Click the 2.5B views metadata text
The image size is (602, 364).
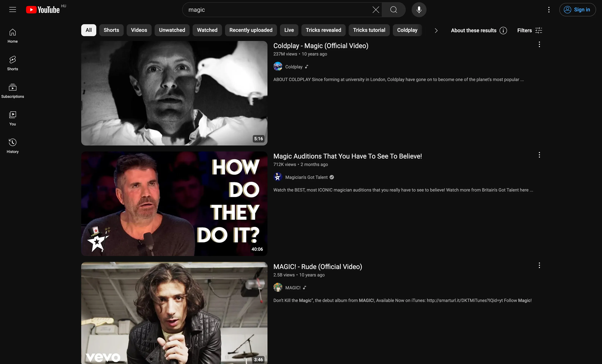click(x=284, y=275)
